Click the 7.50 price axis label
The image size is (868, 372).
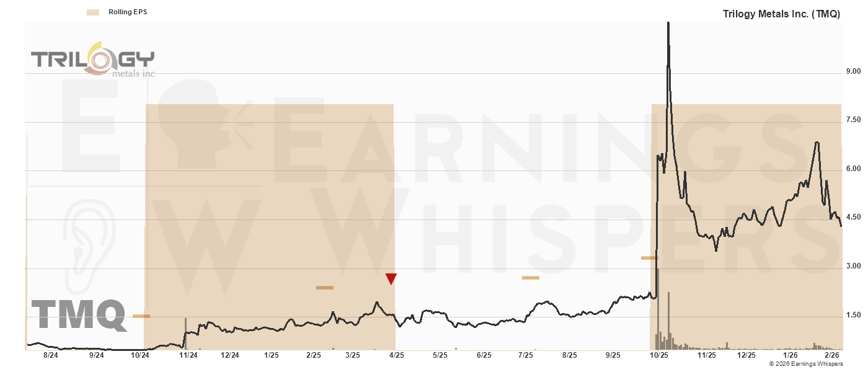[854, 120]
